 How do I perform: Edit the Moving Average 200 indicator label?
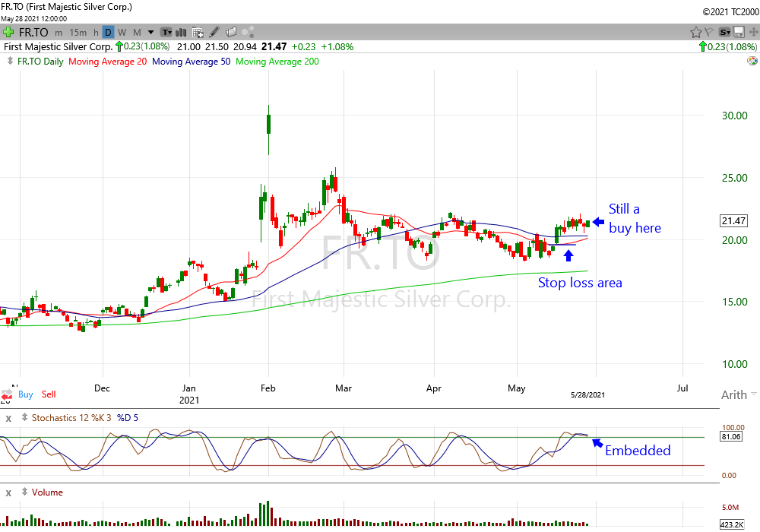pos(277,62)
